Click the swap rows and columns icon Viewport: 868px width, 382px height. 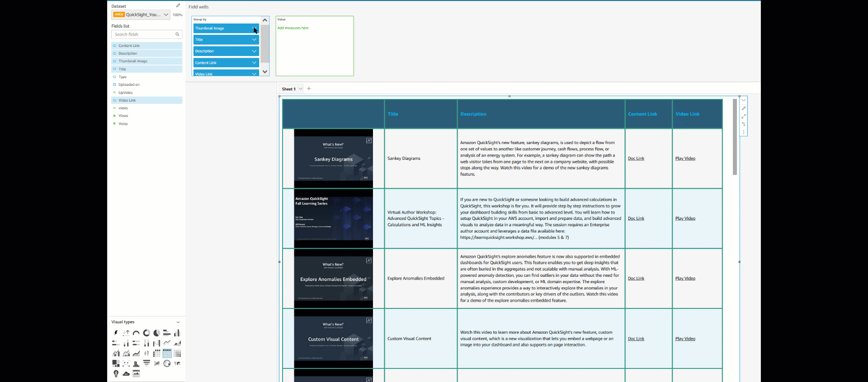744,124
